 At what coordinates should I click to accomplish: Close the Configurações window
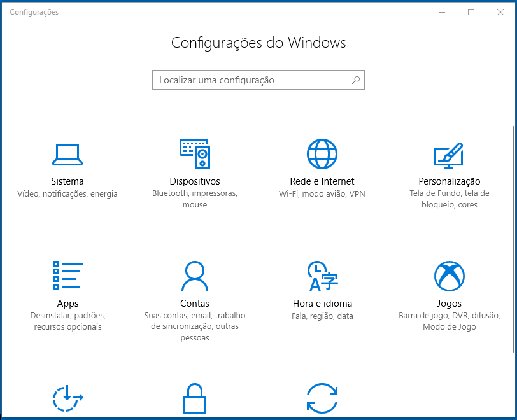coord(500,12)
